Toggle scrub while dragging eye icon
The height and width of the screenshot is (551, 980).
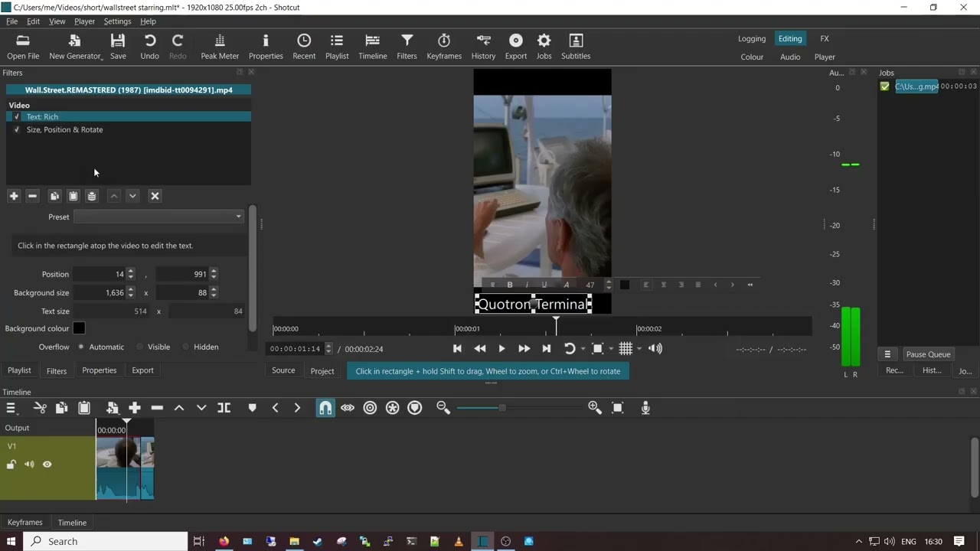coord(348,408)
